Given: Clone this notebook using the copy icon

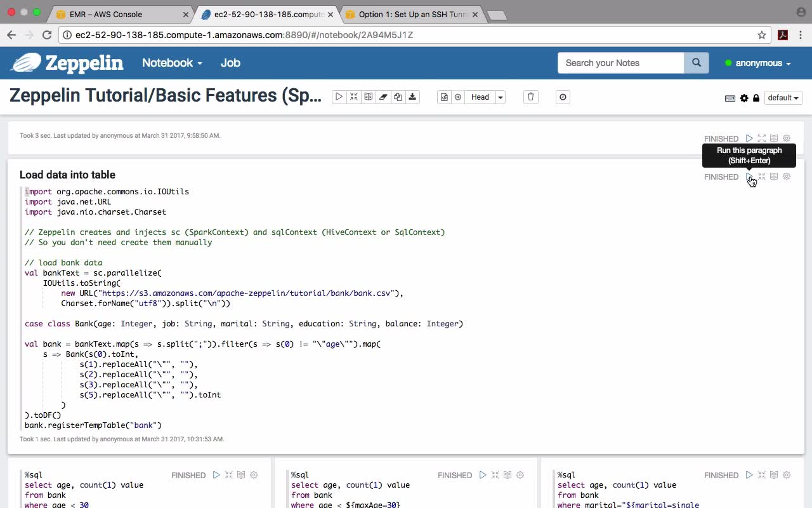Looking at the screenshot, I should (x=398, y=97).
